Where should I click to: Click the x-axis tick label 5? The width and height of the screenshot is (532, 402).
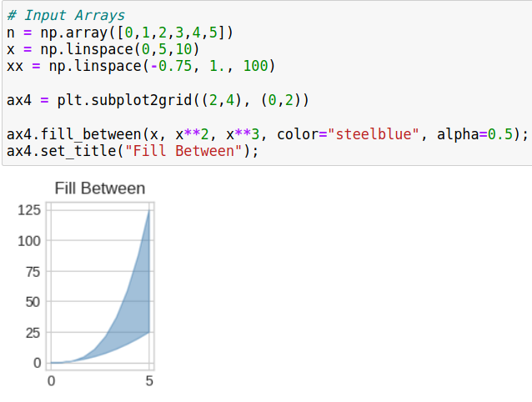149,381
